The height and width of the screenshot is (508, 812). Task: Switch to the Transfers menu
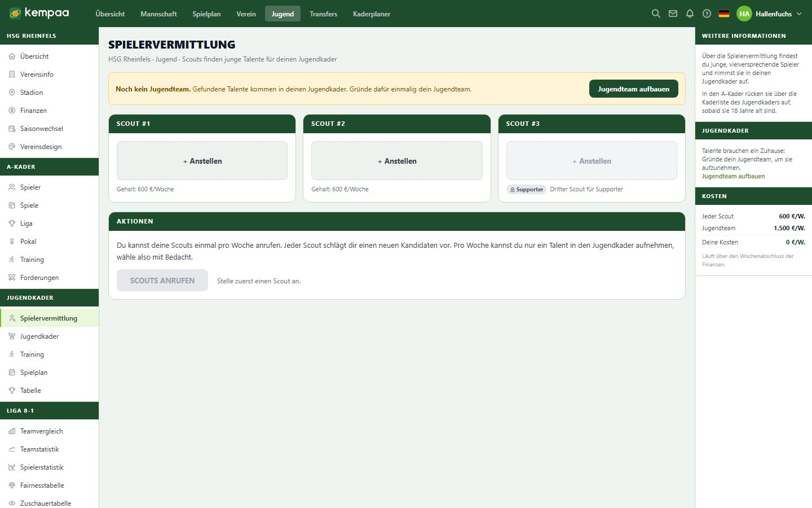pos(323,14)
